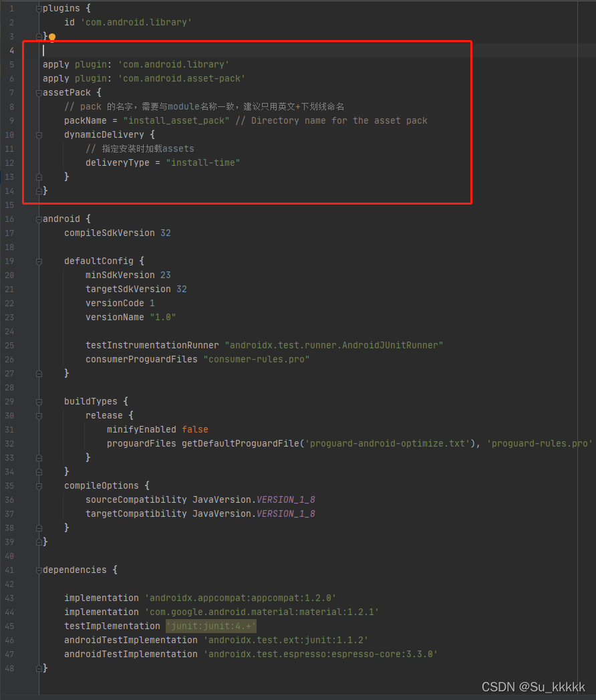Click fold end marker on line 27

point(39,374)
